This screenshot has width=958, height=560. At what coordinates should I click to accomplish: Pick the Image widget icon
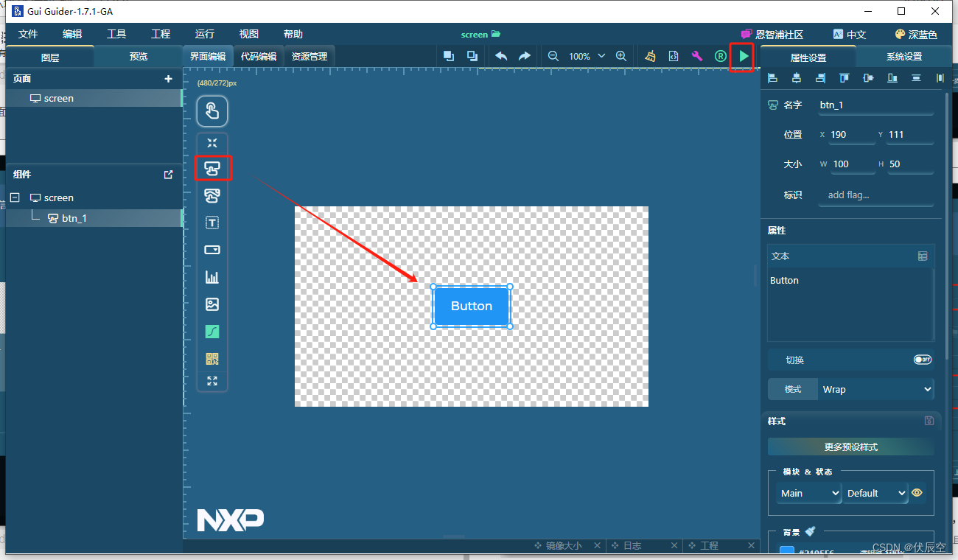[212, 304]
